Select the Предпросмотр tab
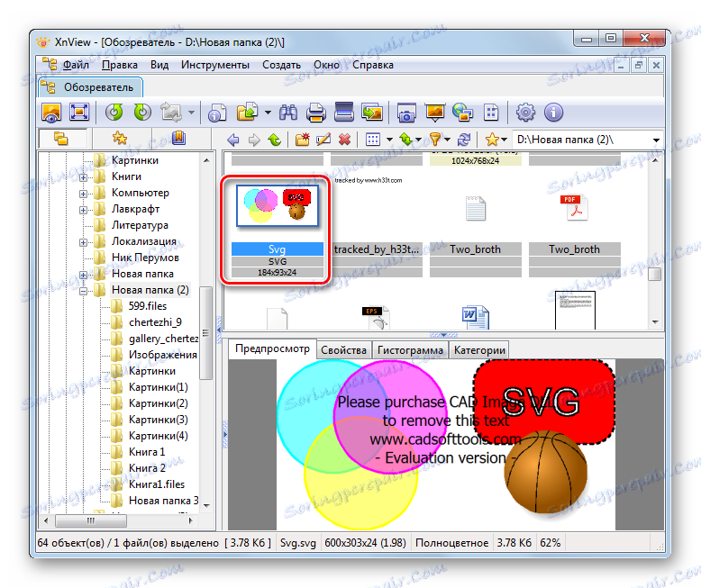The width and height of the screenshot is (701, 588). point(272,349)
